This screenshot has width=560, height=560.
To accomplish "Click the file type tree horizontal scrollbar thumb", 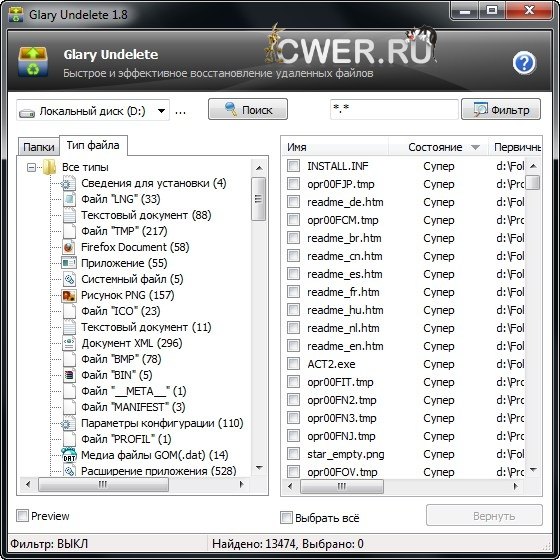I will 103,484.
